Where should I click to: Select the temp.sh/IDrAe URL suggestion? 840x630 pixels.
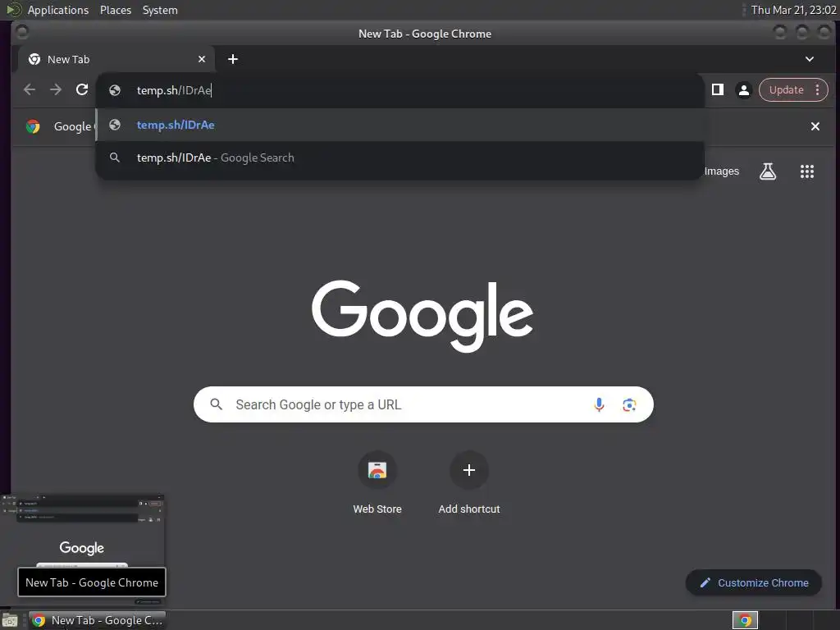tap(399, 125)
